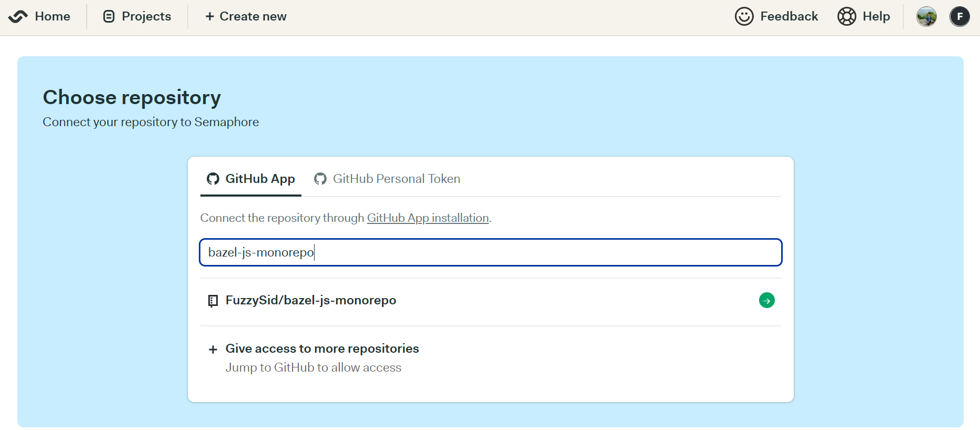Focus the repository search field
This screenshot has height=430, width=980.
coord(491,252)
